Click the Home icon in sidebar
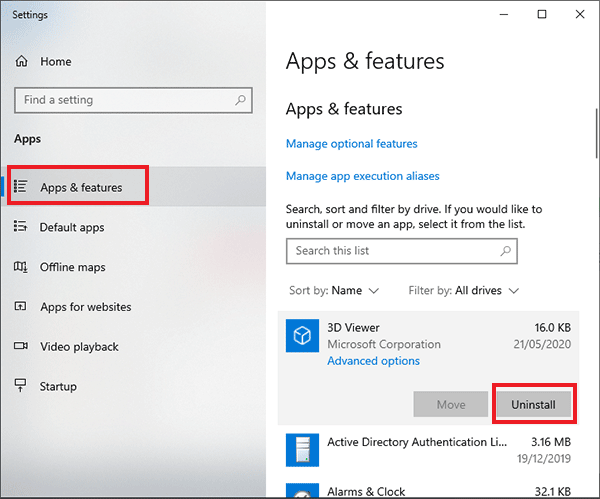The height and width of the screenshot is (499, 600). 21,61
